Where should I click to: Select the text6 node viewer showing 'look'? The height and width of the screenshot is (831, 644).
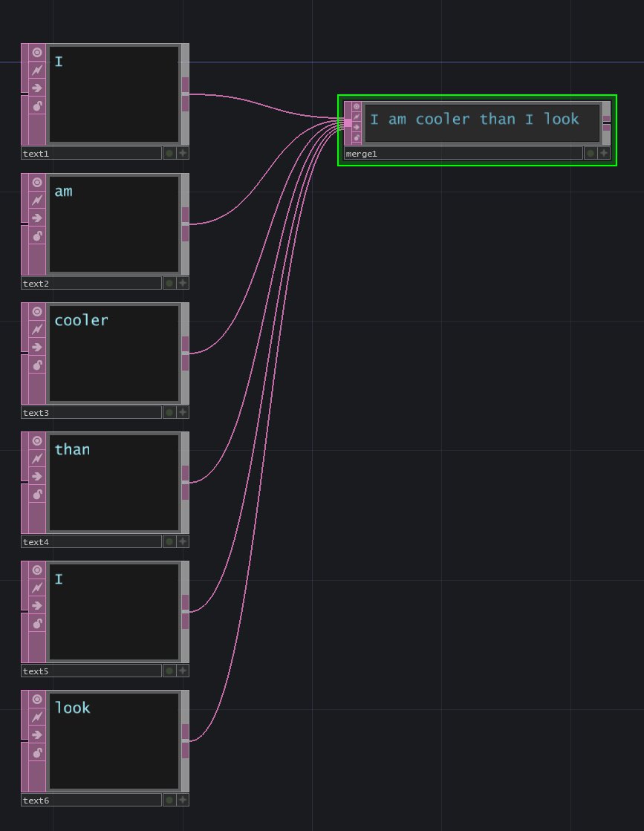coord(114,740)
